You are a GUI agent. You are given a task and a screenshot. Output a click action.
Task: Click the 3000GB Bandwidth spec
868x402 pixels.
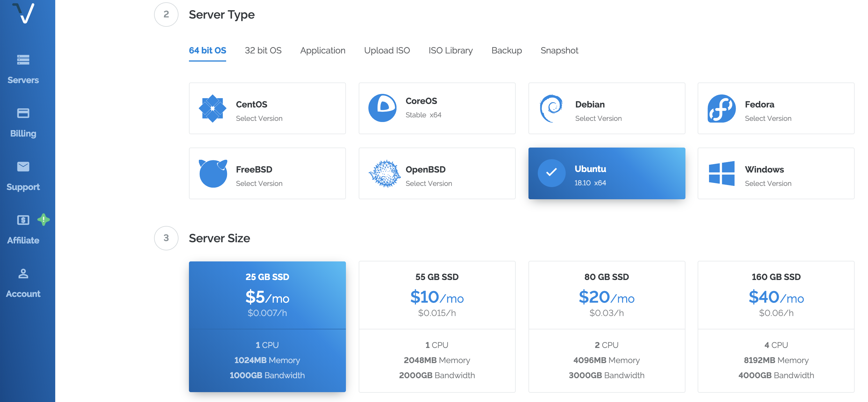(606, 375)
